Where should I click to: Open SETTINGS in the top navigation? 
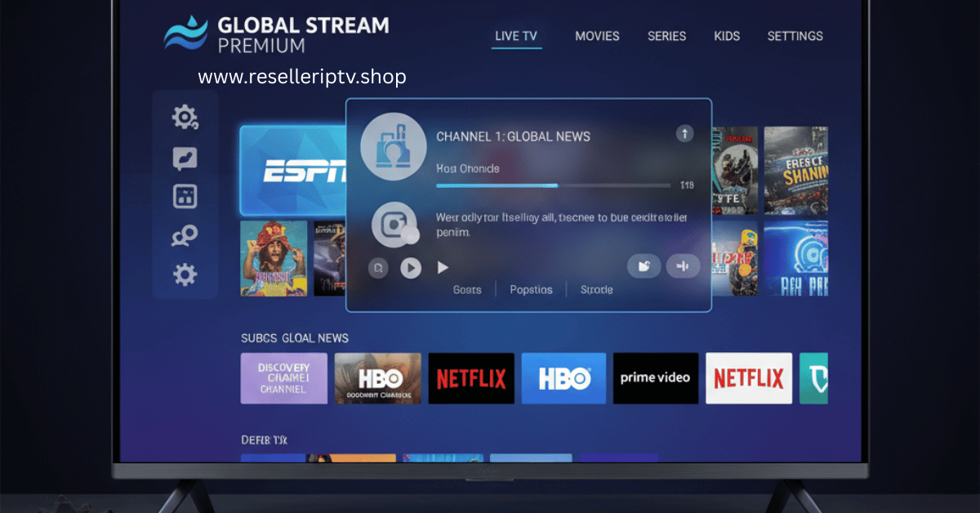pos(795,37)
